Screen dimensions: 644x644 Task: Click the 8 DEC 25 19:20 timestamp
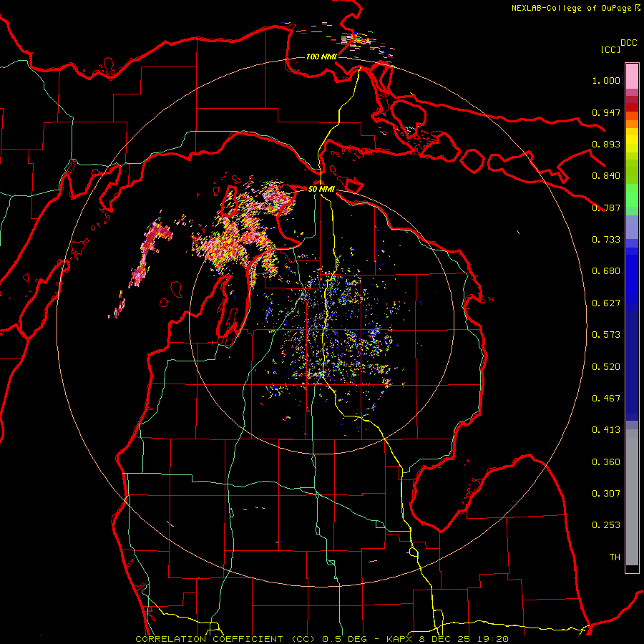click(x=464, y=639)
